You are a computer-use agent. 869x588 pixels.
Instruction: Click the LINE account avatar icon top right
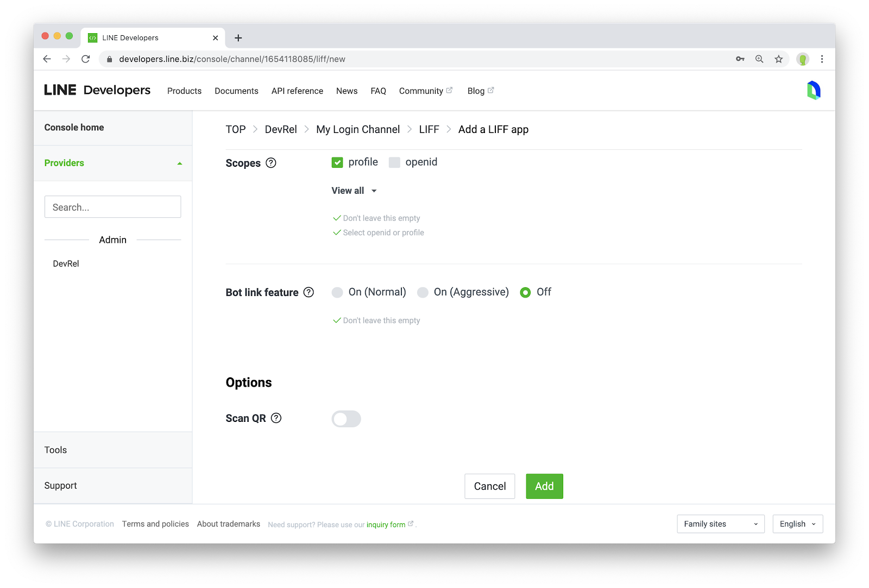point(813,90)
